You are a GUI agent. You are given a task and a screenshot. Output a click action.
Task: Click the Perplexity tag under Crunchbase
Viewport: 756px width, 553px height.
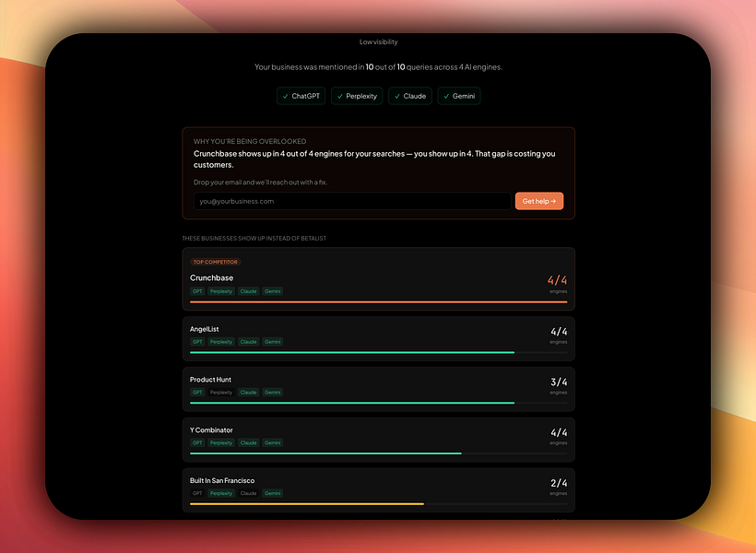tap(221, 291)
